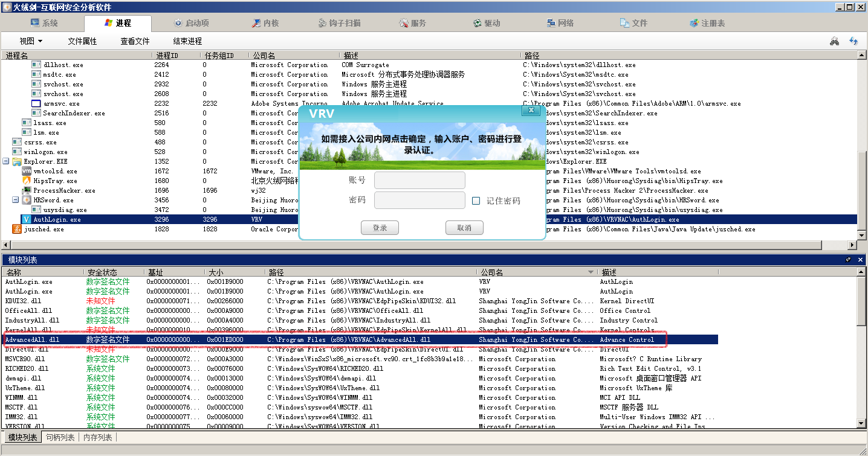Click the 账号 account input field
The image size is (868, 456).
point(419,180)
